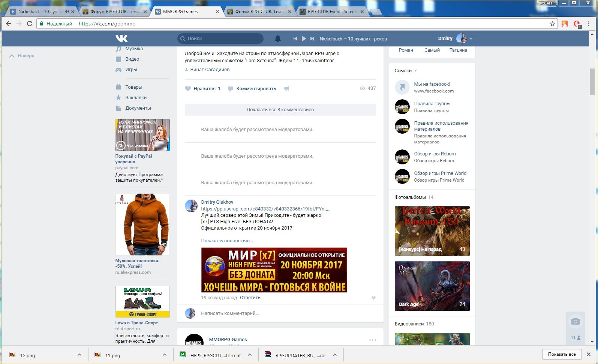
Task: Expand comment with Показать полностью link
Action: pyautogui.click(x=227, y=241)
